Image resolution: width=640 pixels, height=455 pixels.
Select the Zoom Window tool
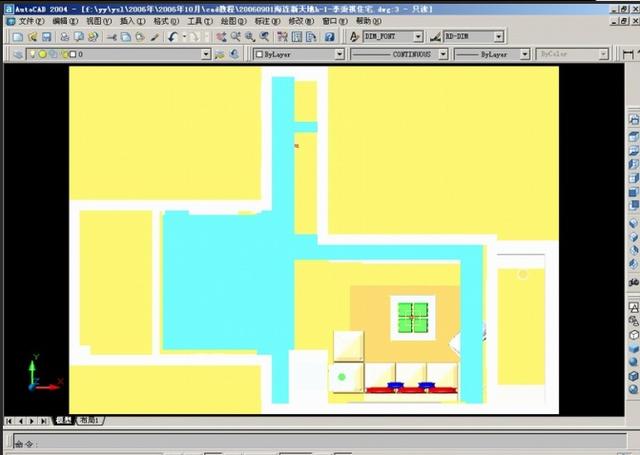click(250, 37)
